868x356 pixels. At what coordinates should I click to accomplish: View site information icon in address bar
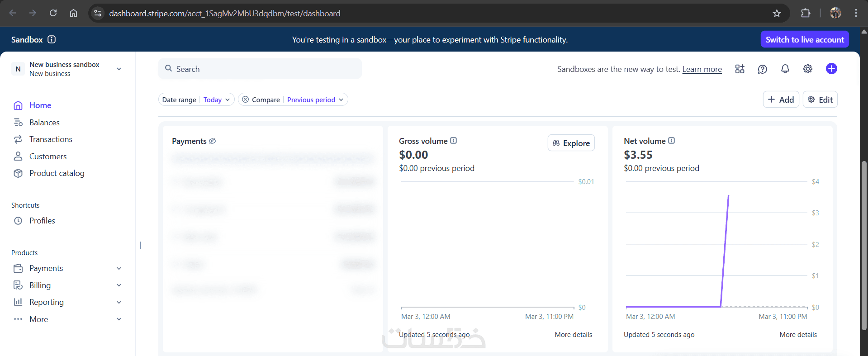tap(98, 13)
